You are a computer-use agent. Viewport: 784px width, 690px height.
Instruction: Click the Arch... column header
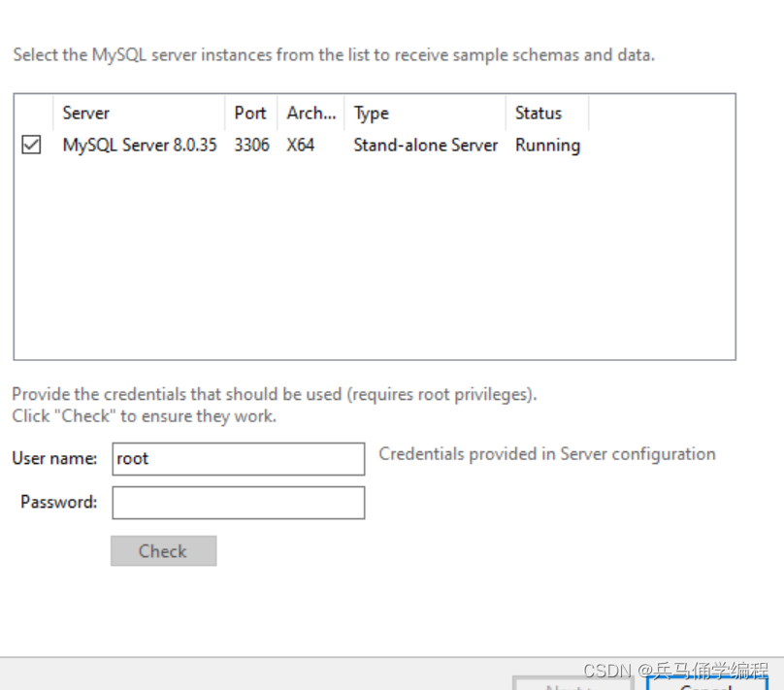click(x=311, y=113)
